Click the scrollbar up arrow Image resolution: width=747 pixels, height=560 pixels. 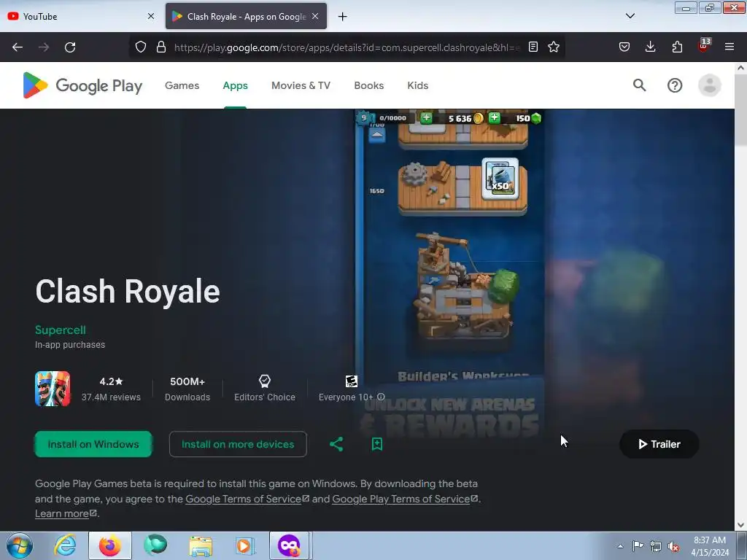tap(740, 68)
